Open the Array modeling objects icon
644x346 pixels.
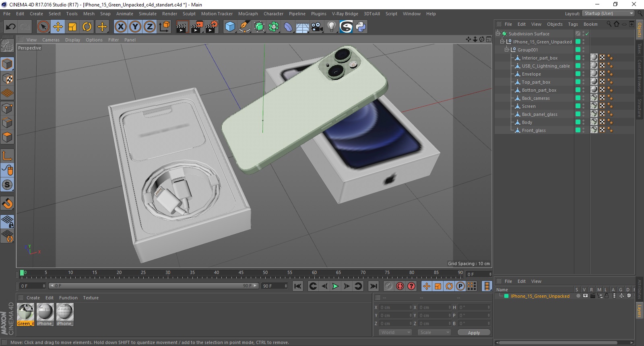pyautogui.click(x=274, y=27)
